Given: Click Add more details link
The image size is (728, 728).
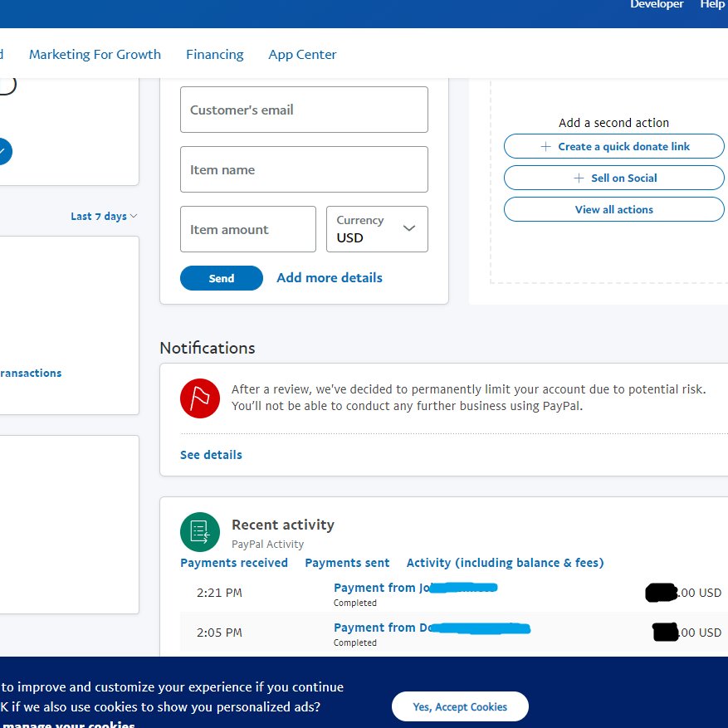Looking at the screenshot, I should (330, 277).
